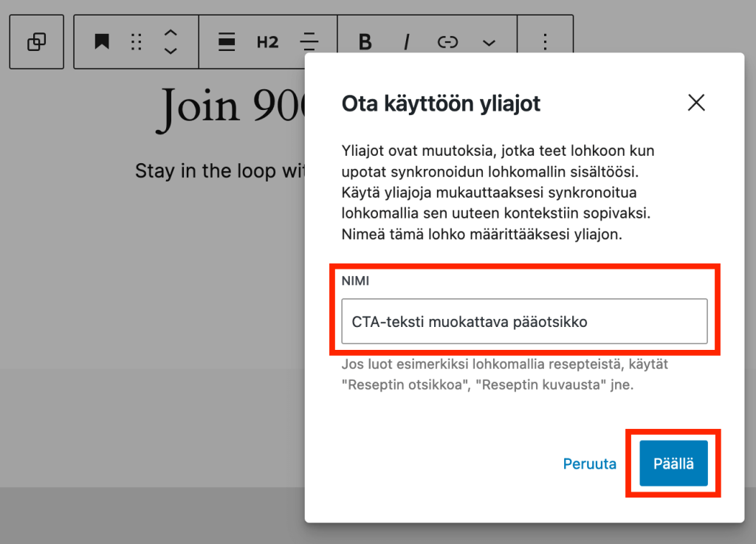Insert a link with the link icon

[447, 42]
